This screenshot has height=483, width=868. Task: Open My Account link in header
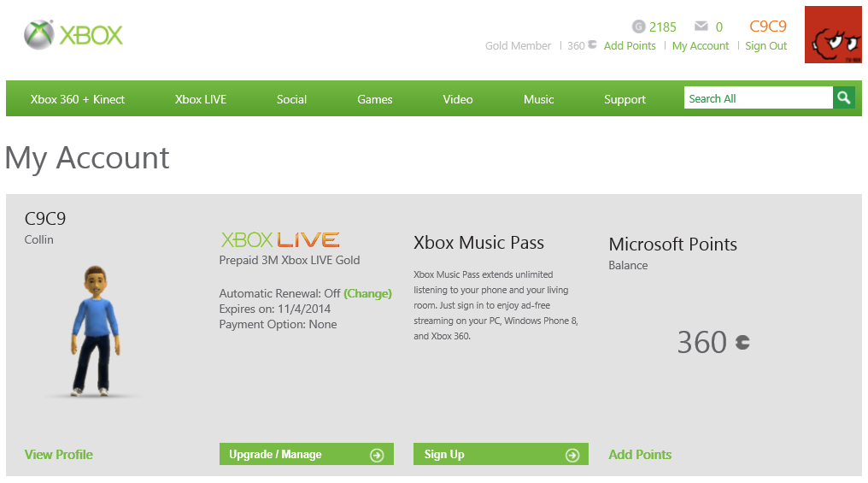point(701,46)
